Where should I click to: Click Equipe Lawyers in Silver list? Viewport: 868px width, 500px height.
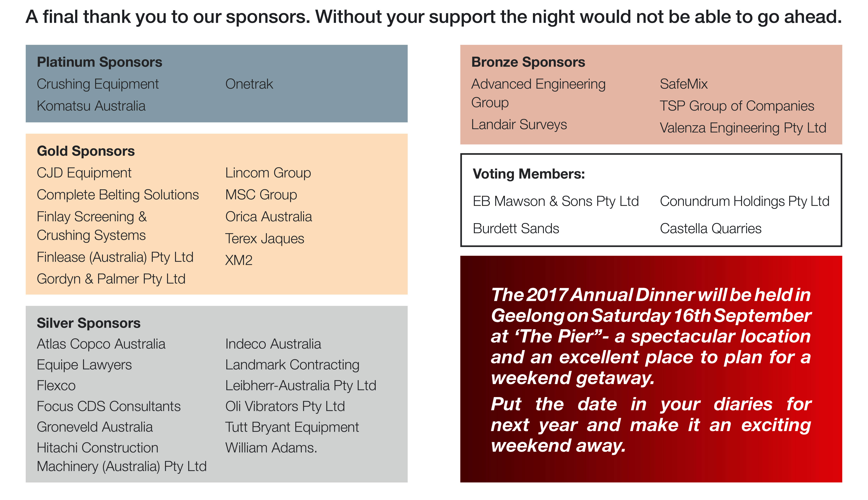tap(84, 365)
